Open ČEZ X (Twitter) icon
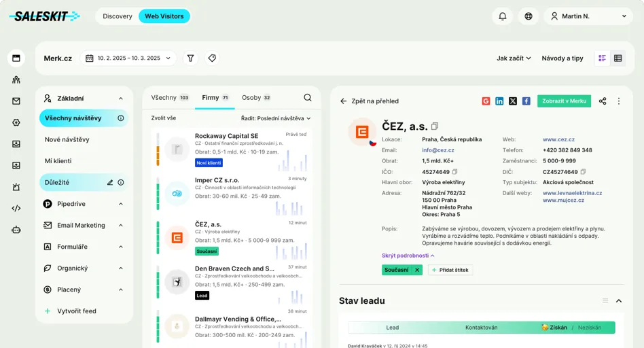Screen dimensions: 644x348 513,101
